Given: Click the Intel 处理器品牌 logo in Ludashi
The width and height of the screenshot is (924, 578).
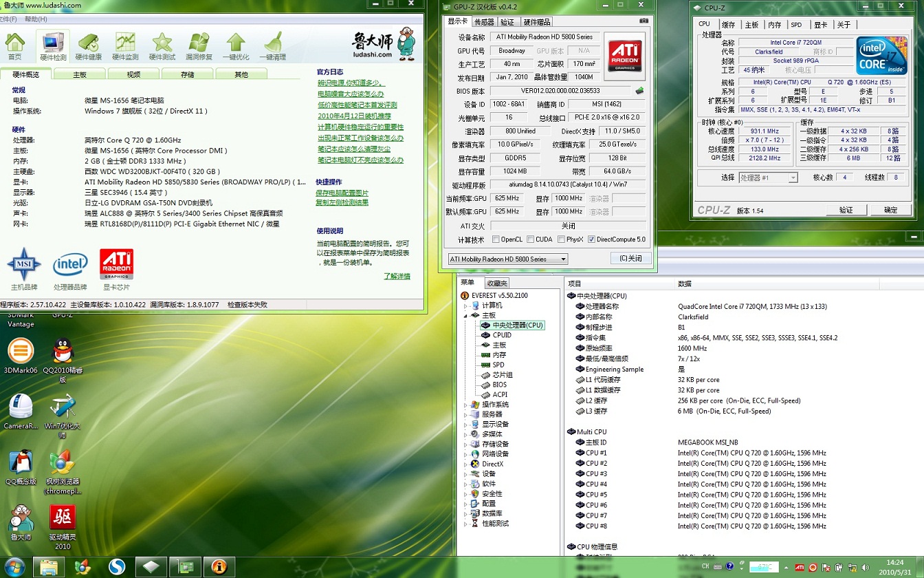Looking at the screenshot, I should (x=70, y=264).
